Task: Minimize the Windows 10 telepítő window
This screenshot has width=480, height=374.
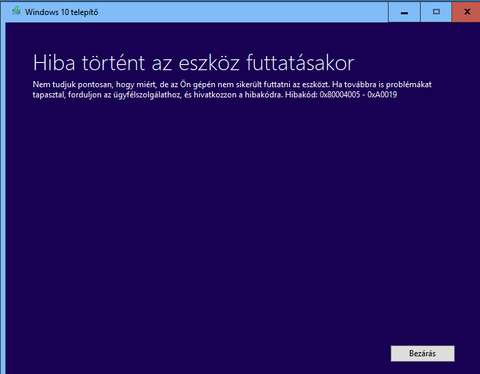Action: point(404,12)
